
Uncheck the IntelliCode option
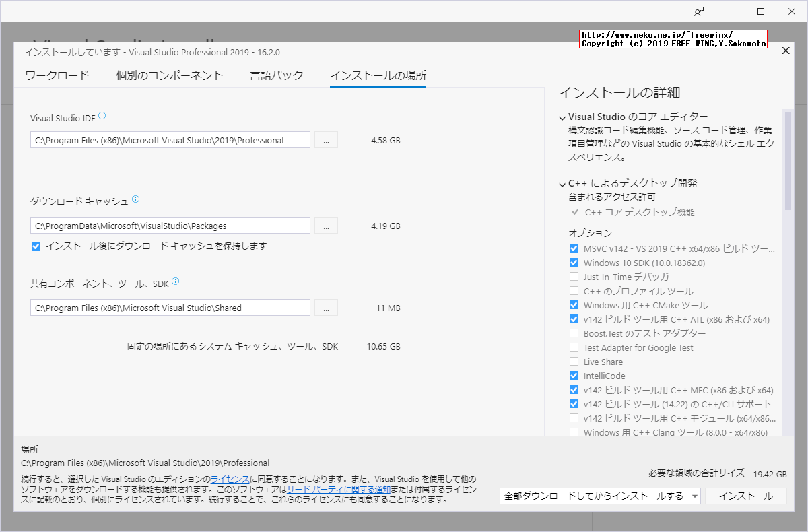tap(574, 376)
